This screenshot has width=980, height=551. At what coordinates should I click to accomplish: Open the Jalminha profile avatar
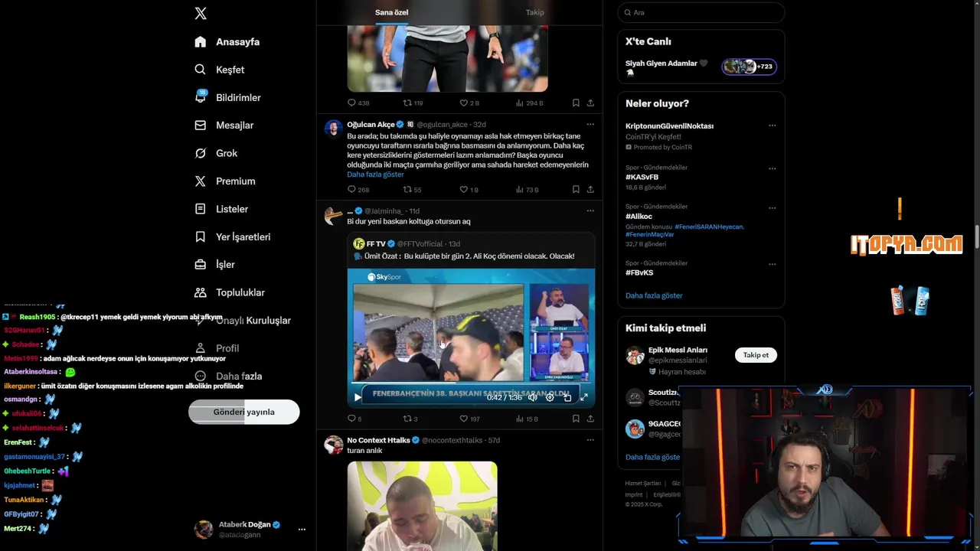333,215
